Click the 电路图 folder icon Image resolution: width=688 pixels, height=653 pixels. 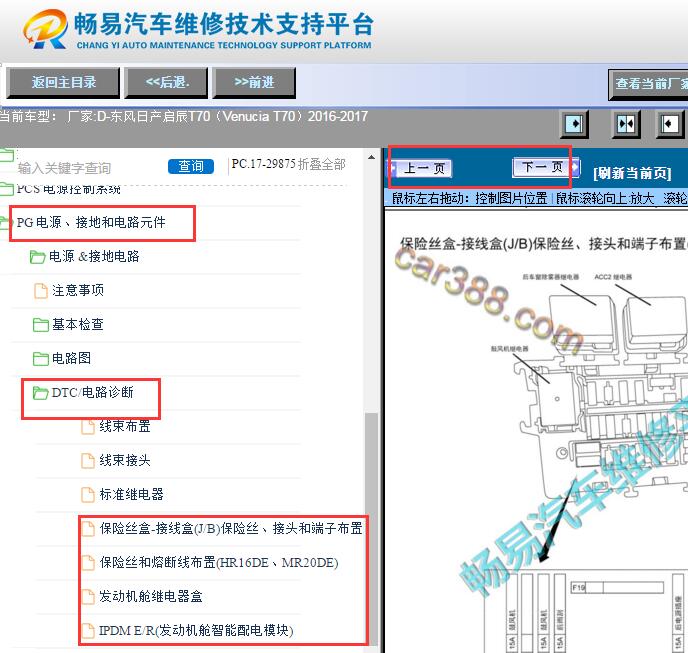(41, 359)
